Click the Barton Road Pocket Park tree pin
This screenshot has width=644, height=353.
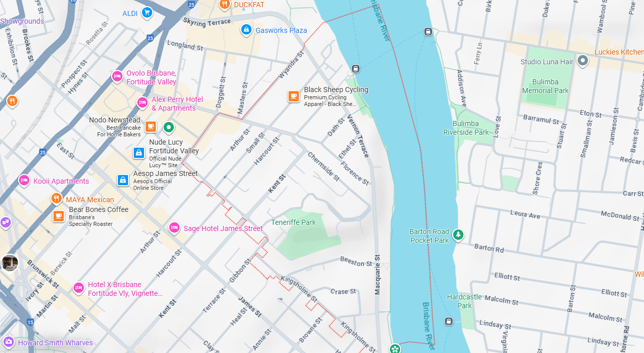(x=458, y=235)
